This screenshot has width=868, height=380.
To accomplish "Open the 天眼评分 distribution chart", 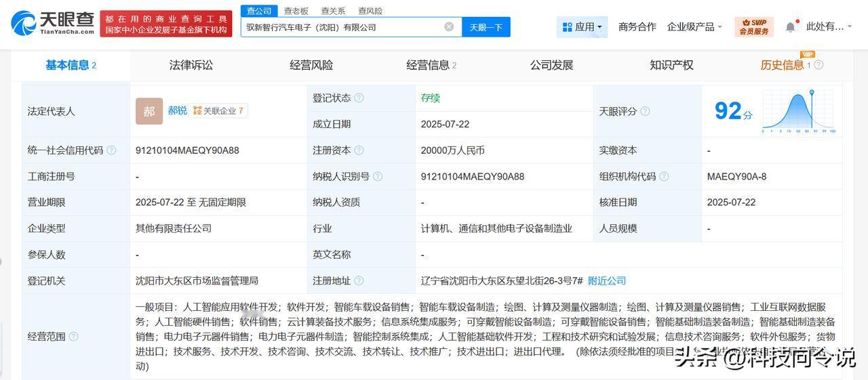I will [x=799, y=111].
